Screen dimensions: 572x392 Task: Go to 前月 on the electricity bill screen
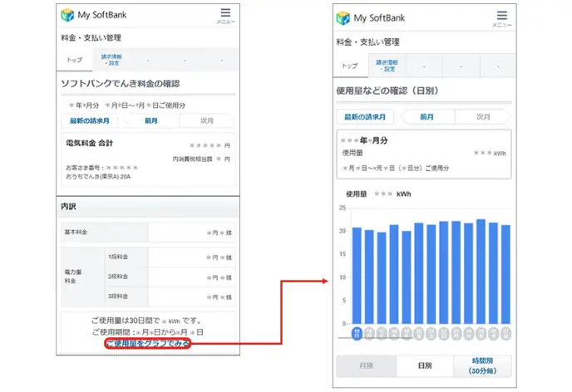tap(151, 120)
